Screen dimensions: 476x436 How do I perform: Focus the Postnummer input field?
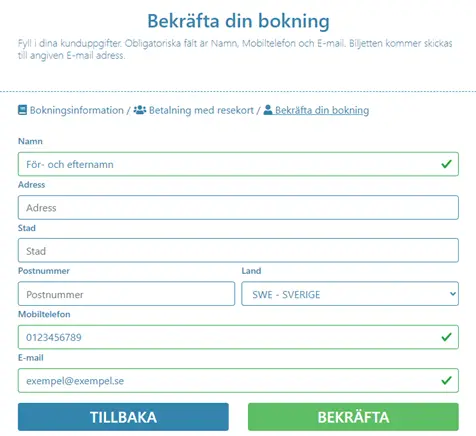pyautogui.click(x=126, y=294)
